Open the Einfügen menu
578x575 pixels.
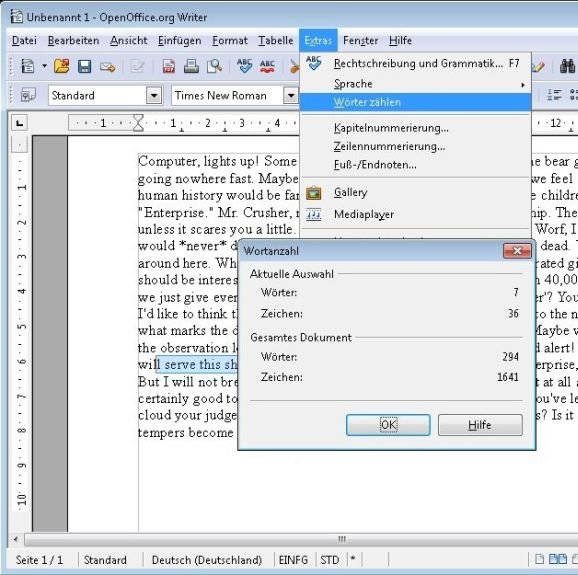tap(180, 41)
